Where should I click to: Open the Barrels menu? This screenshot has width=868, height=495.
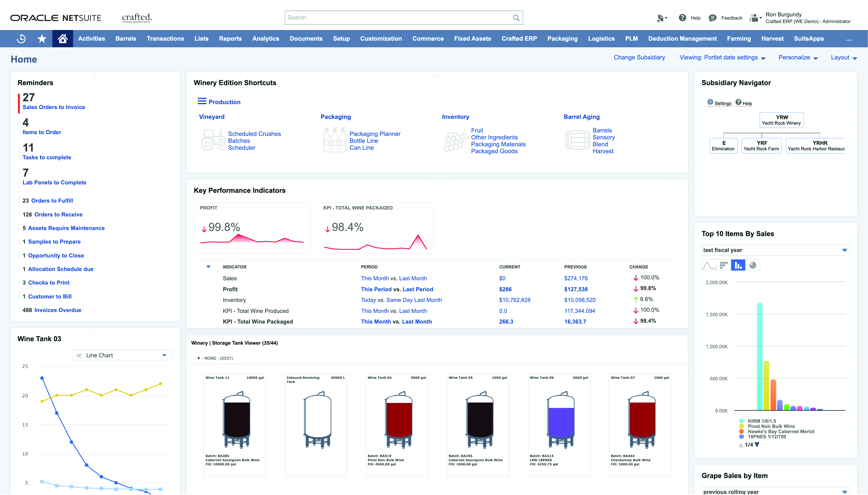(126, 39)
